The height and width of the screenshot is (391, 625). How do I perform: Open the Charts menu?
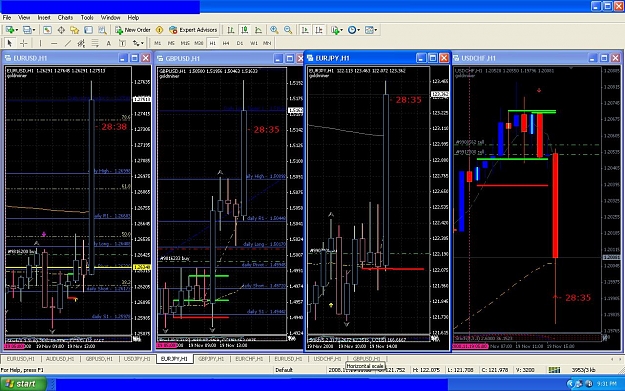pyautogui.click(x=65, y=18)
